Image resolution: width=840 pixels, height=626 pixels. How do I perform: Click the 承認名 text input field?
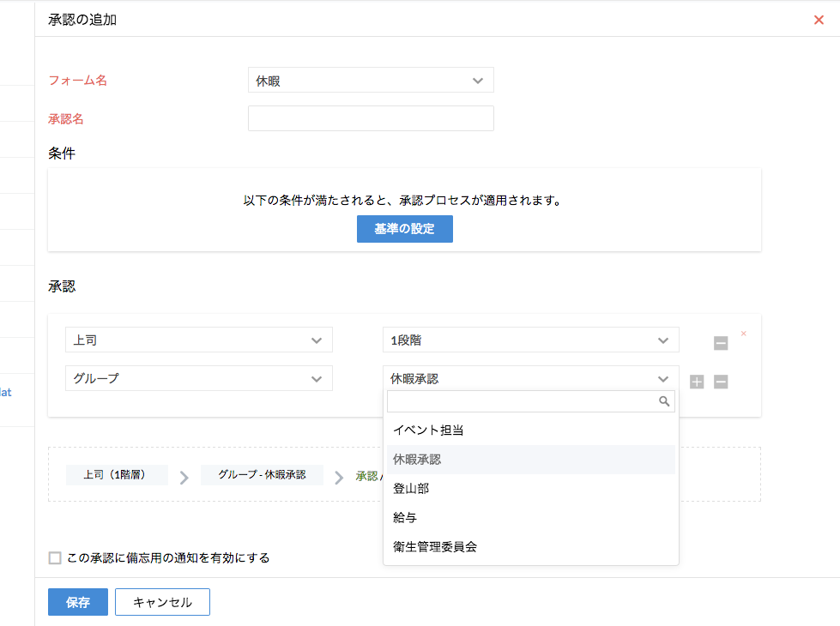[x=371, y=118]
